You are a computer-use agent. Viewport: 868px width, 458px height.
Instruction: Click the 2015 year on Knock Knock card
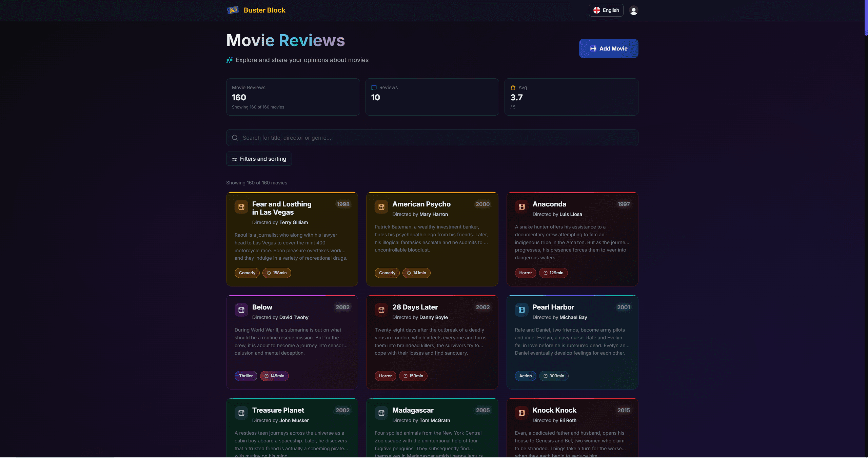(624, 410)
